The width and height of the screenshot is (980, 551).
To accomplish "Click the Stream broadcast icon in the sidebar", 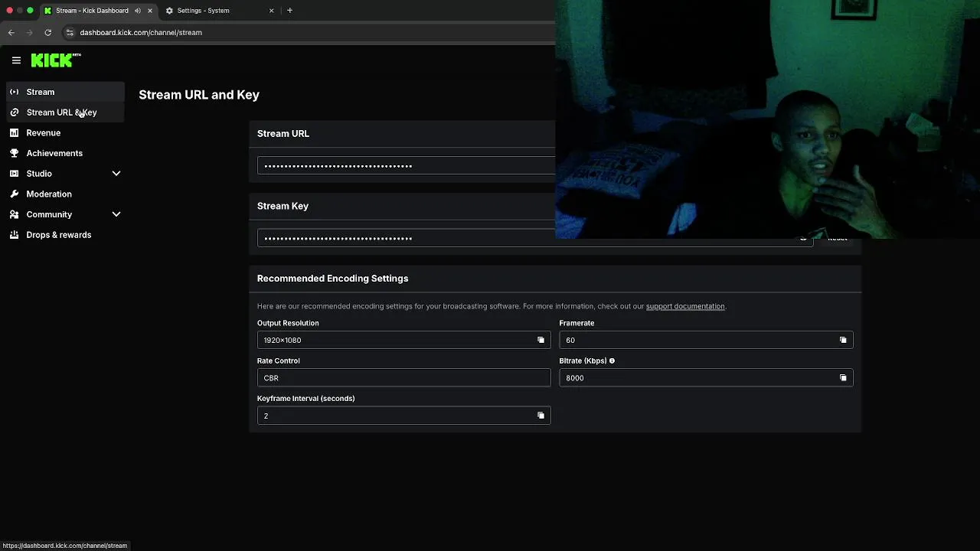I will pyautogui.click(x=14, y=92).
